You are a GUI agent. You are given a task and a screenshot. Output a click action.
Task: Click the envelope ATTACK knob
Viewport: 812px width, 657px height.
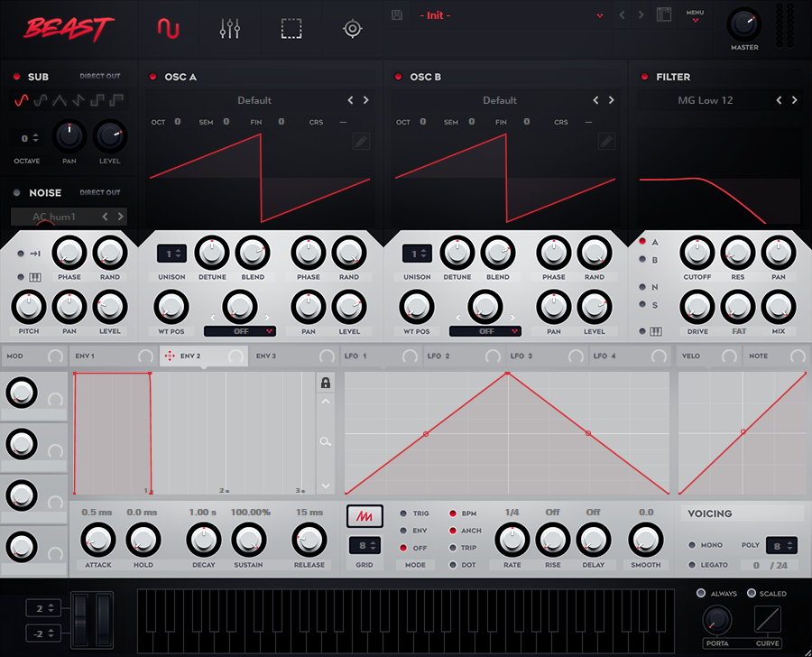[97, 540]
